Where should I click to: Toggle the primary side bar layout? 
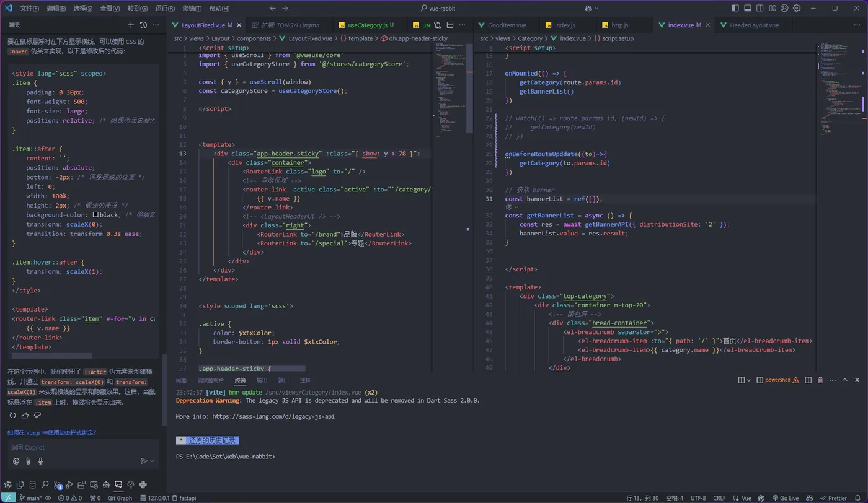point(735,8)
